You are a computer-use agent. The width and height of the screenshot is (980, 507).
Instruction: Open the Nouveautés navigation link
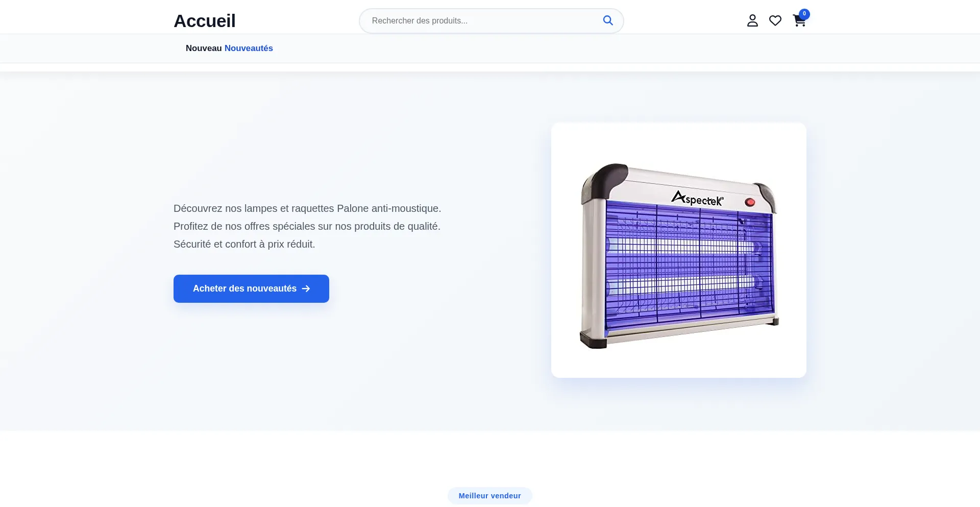tap(249, 48)
